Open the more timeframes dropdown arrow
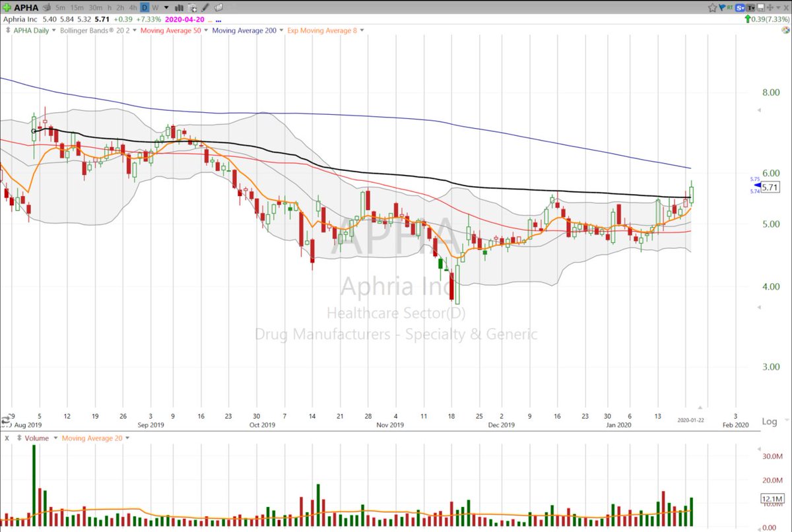 [166, 8]
